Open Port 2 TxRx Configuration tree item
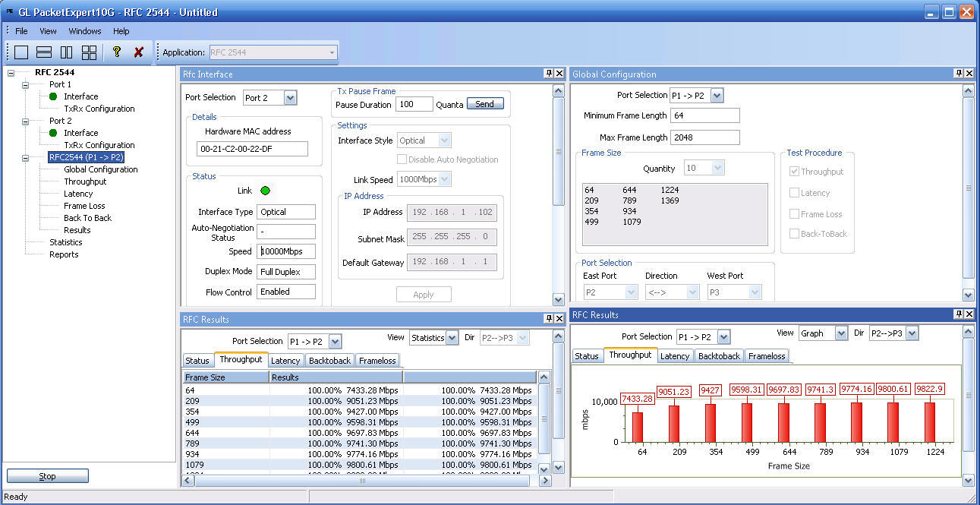The width and height of the screenshot is (980, 505). coord(99,145)
